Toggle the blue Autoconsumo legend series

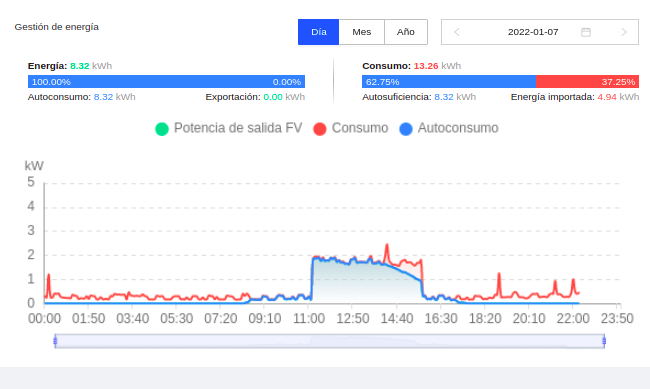449,129
